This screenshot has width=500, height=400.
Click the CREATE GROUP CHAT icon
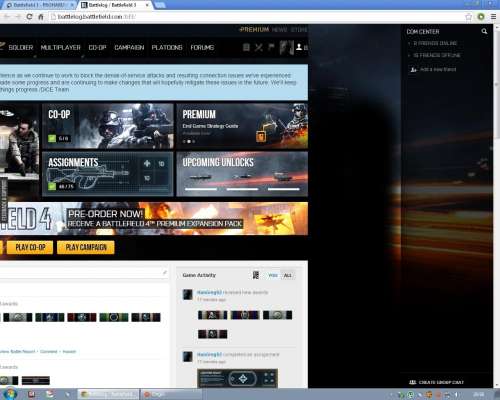413,382
